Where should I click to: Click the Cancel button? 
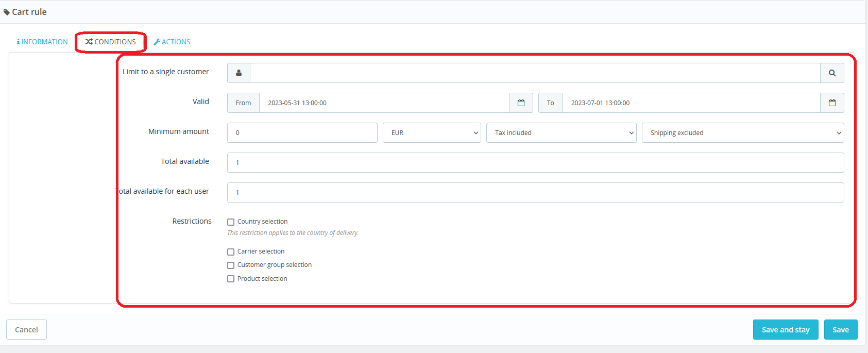[x=26, y=330]
